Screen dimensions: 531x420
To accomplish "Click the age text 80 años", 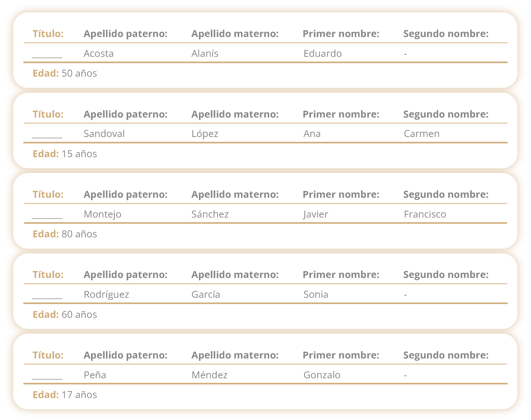I will click(79, 234).
